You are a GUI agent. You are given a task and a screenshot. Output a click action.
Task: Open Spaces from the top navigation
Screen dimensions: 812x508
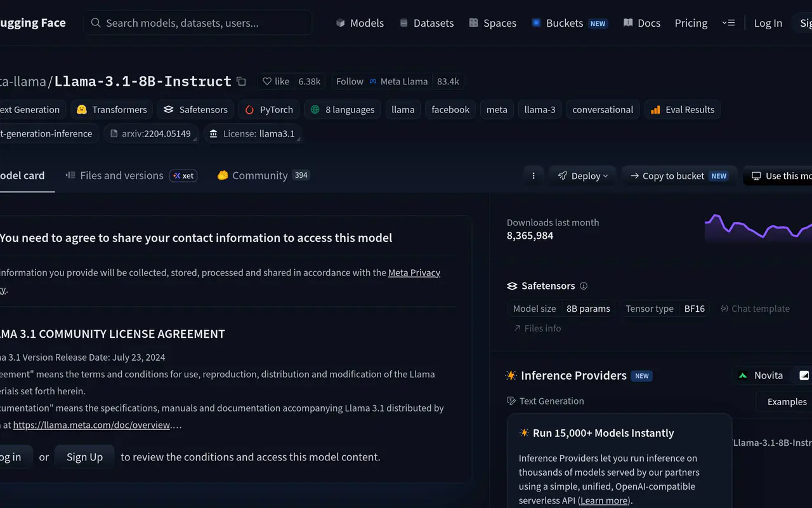pyautogui.click(x=492, y=23)
